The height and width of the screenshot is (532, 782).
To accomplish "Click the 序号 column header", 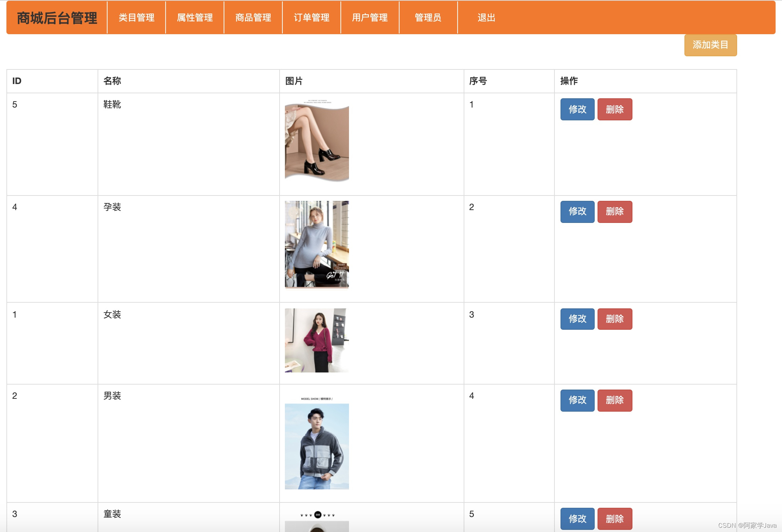I will click(509, 81).
